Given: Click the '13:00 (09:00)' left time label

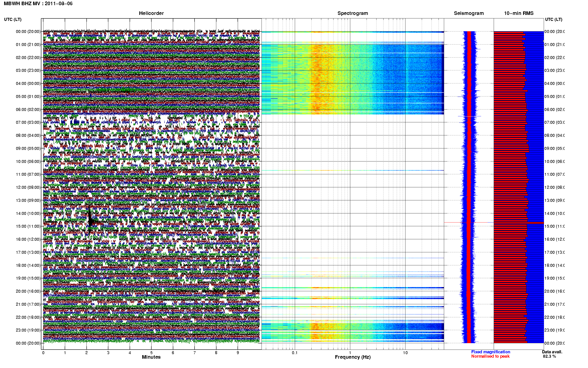Looking at the screenshot, I should [x=28, y=200].
